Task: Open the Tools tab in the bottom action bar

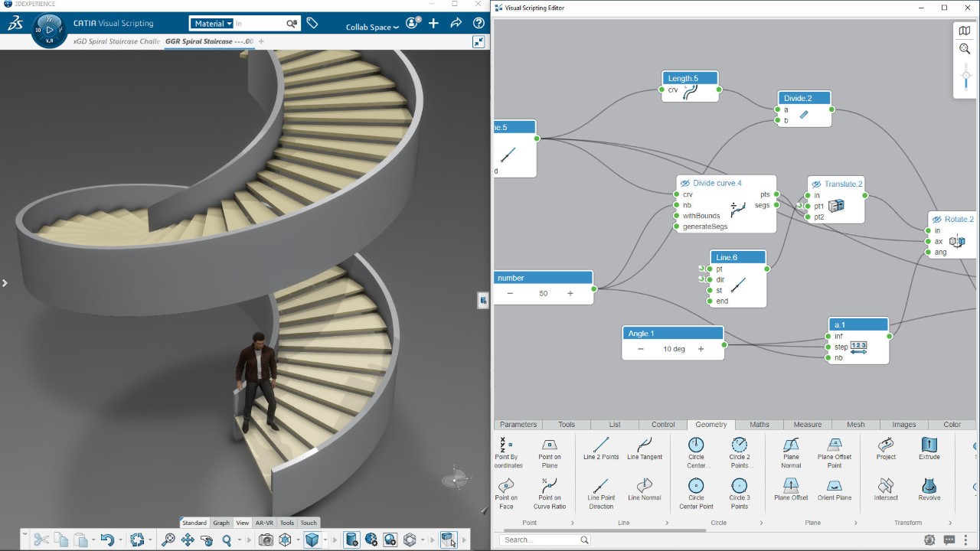Action: (x=286, y=523)
